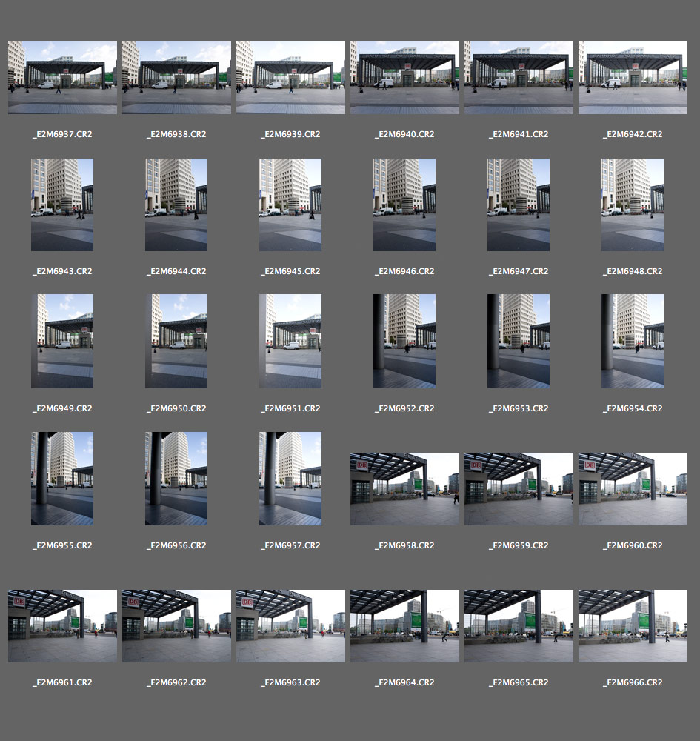Viewport: 700px width, 741px height.
Task: Select the _E2M6955.CR2 thumbnail
Action: click(x=62, y=479)
